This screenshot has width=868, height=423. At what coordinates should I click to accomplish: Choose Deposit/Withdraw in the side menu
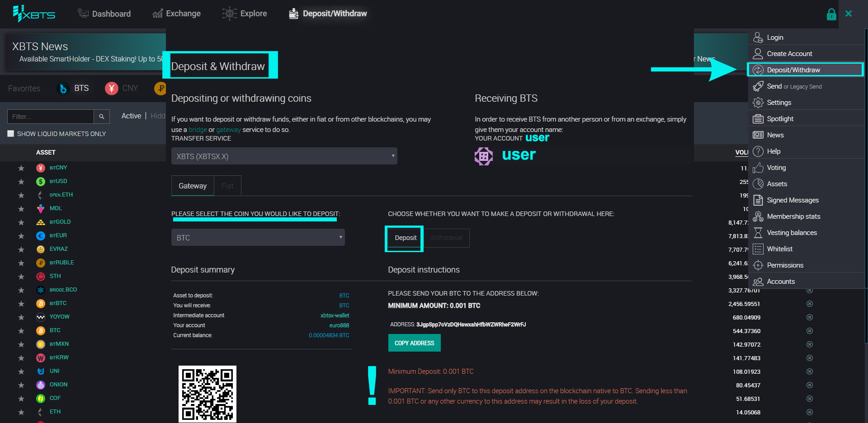pos(806,70)
